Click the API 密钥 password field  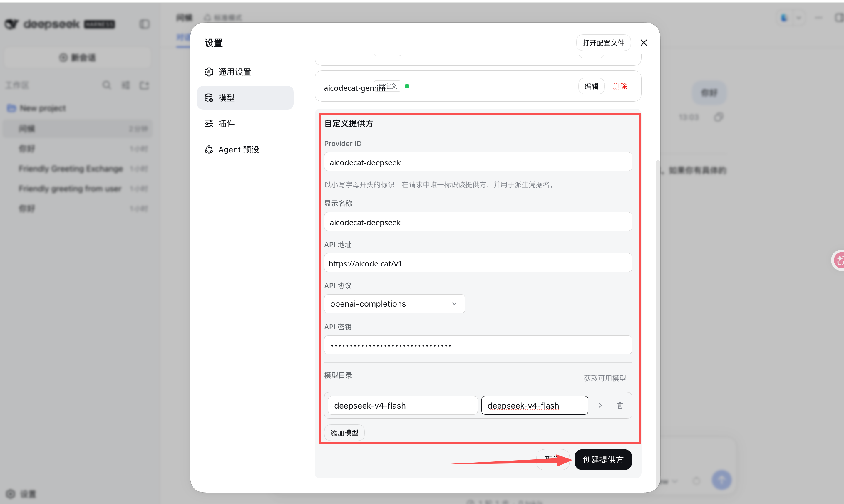click(478, 345)
